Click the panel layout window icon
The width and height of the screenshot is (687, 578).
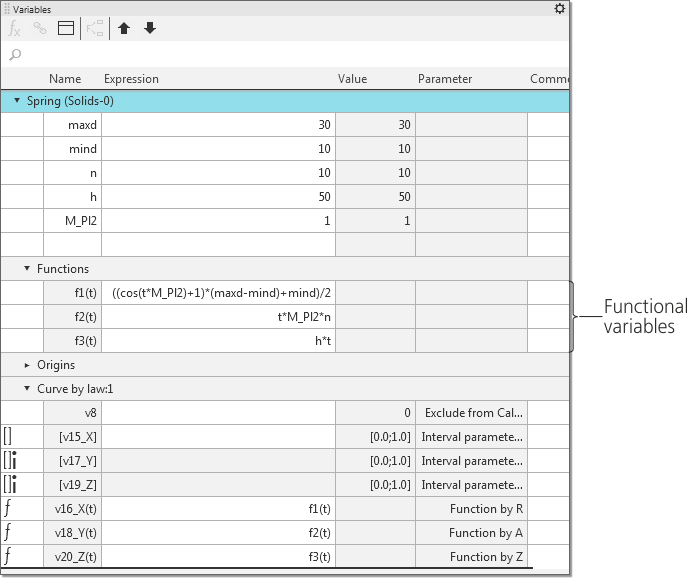point(66,29)
